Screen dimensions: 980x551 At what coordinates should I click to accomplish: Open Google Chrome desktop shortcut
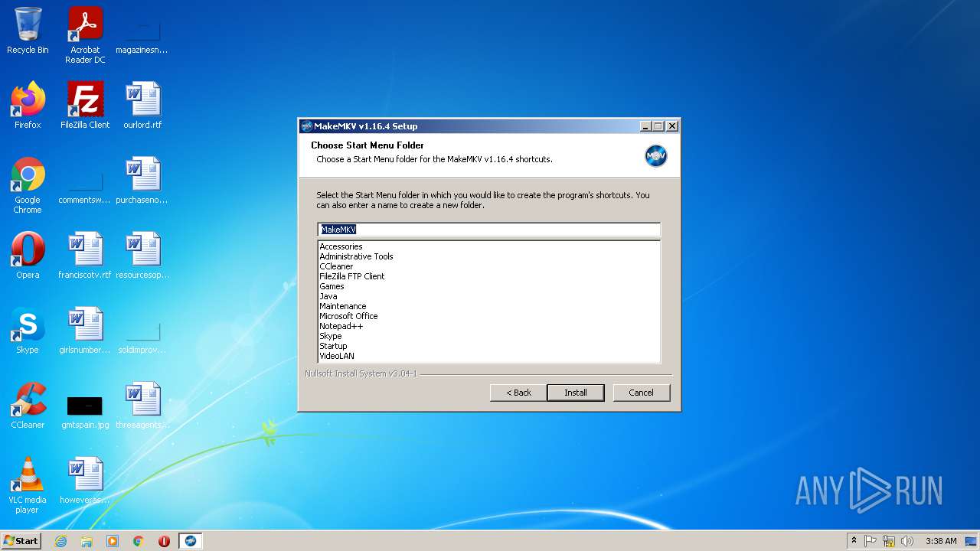click(x=28, y=185)
